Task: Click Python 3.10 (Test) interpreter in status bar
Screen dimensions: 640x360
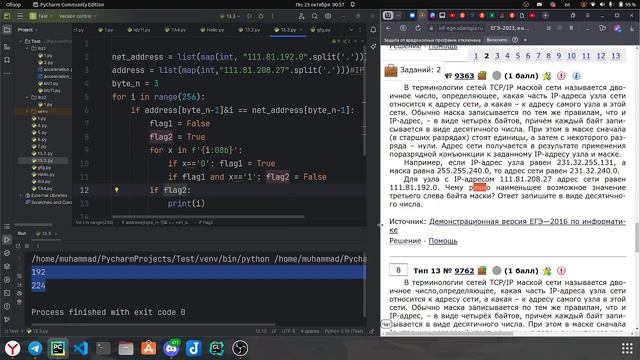Action: (x=344, y=331)
